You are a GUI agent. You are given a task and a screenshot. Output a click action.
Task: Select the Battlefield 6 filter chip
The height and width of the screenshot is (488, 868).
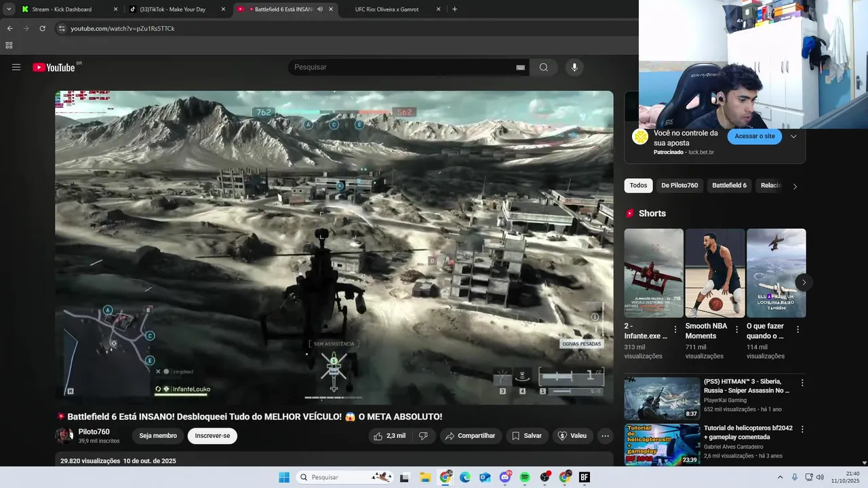729,185
